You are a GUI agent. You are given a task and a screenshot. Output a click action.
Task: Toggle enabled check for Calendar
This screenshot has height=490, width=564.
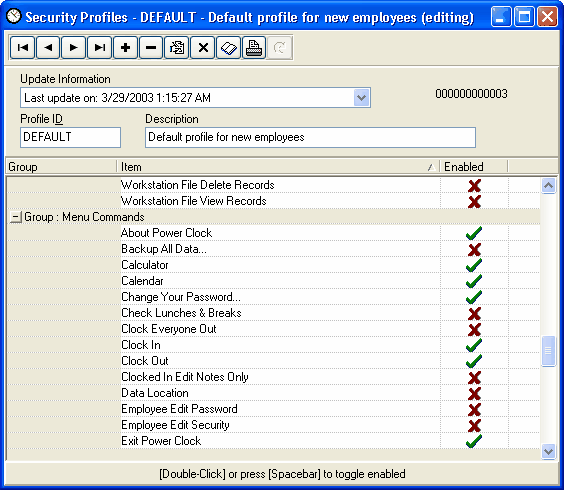(474, 281)
